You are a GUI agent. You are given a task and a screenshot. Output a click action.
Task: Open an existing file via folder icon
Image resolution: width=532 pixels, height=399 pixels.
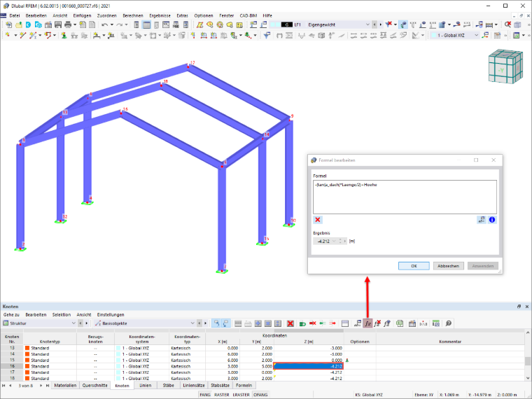19,24
